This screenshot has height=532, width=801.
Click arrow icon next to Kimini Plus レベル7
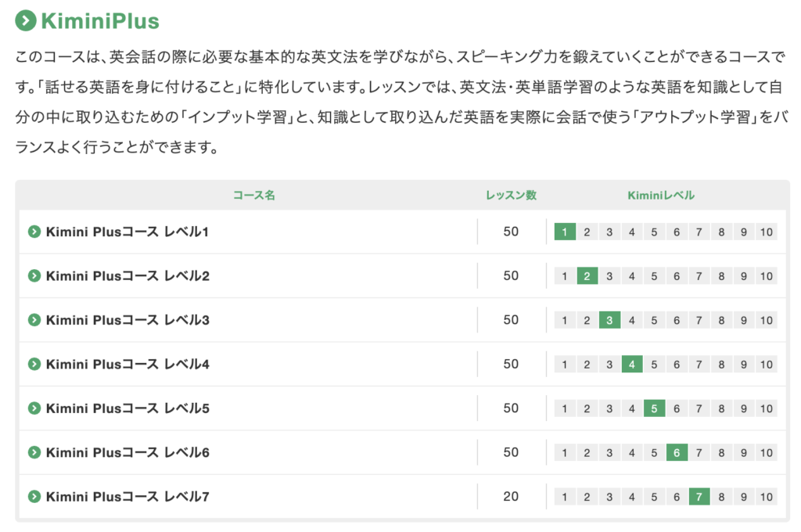click(x=34, y=497)
